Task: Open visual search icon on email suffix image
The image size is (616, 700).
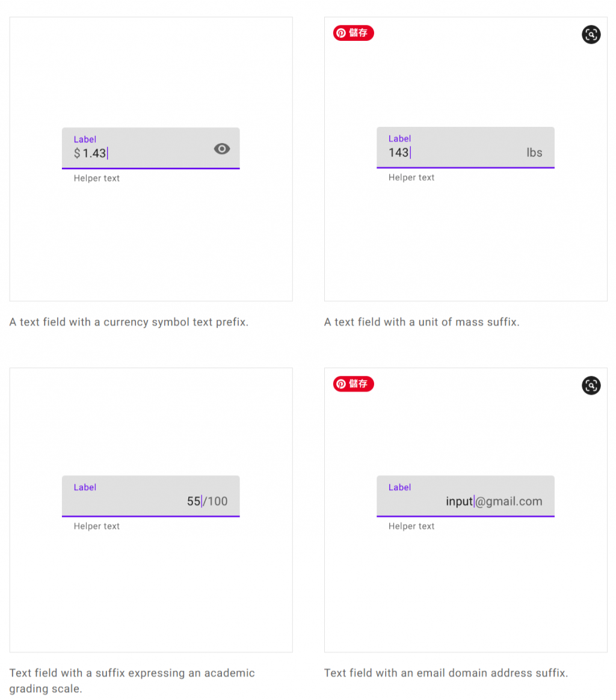Action: [x=591, y=385]
